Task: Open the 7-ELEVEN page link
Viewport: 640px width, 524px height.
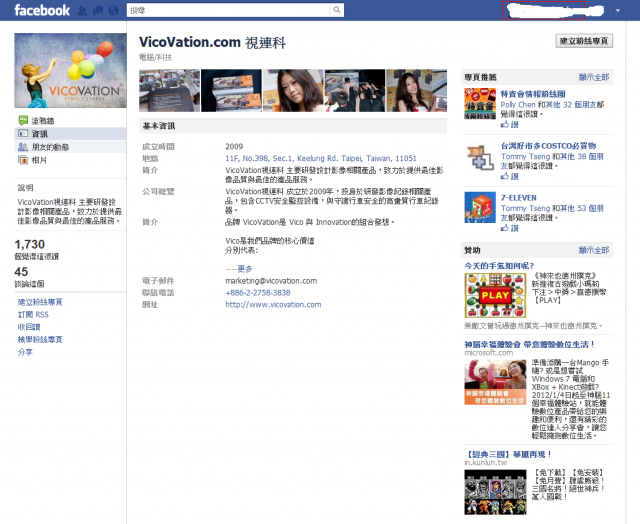Action: pos(518,198)
